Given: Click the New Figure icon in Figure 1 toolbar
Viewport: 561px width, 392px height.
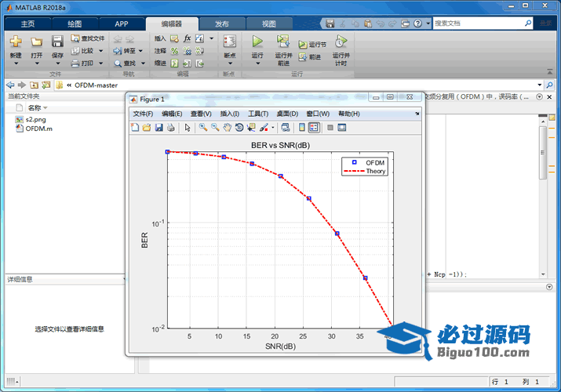Looking at the screenshot, I should (x=135, y=128).
